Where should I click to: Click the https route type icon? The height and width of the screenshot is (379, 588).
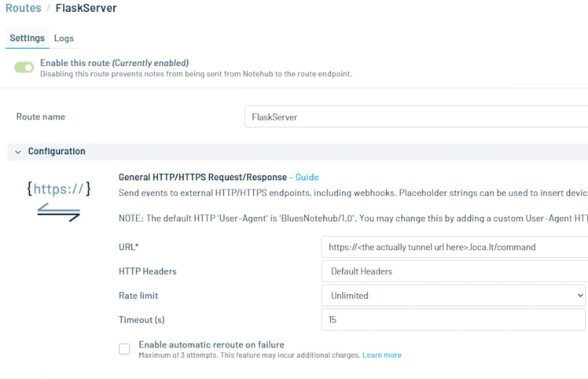coord(59,189)
